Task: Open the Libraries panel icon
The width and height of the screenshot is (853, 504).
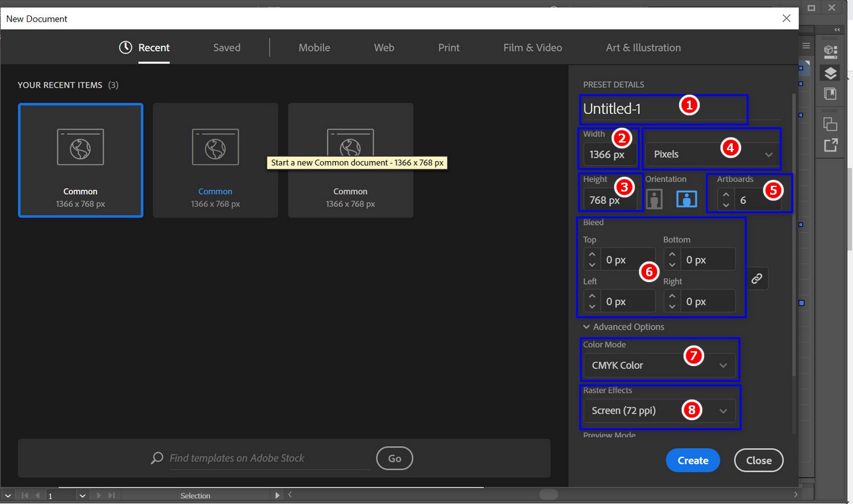Action: (x=830, y=94)
